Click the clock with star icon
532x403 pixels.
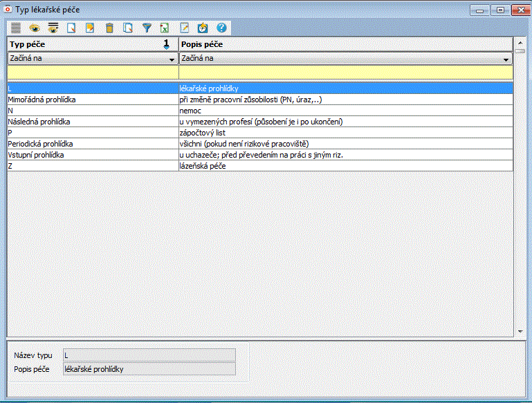click(203, 28)
